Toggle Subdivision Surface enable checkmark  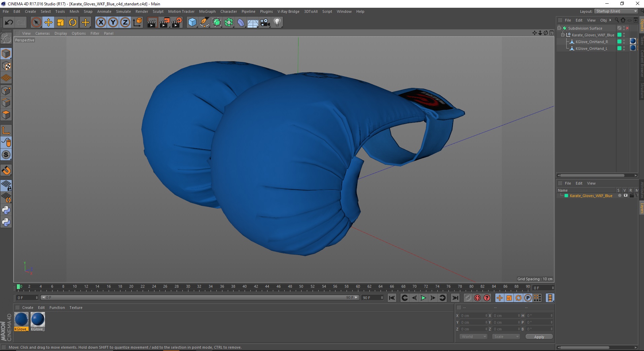click(x=627, y=28)
